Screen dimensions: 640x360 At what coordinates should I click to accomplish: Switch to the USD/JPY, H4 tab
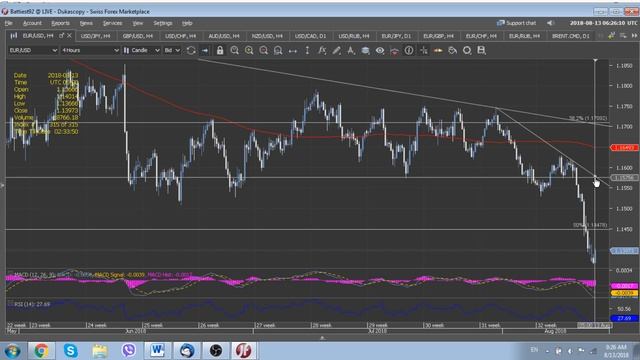96,36
